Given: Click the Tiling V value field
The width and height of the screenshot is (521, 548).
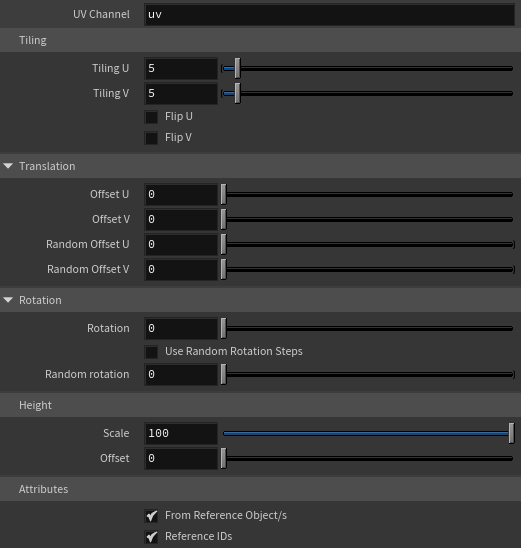Looking at the screenshot, I should tap(181, 93).
